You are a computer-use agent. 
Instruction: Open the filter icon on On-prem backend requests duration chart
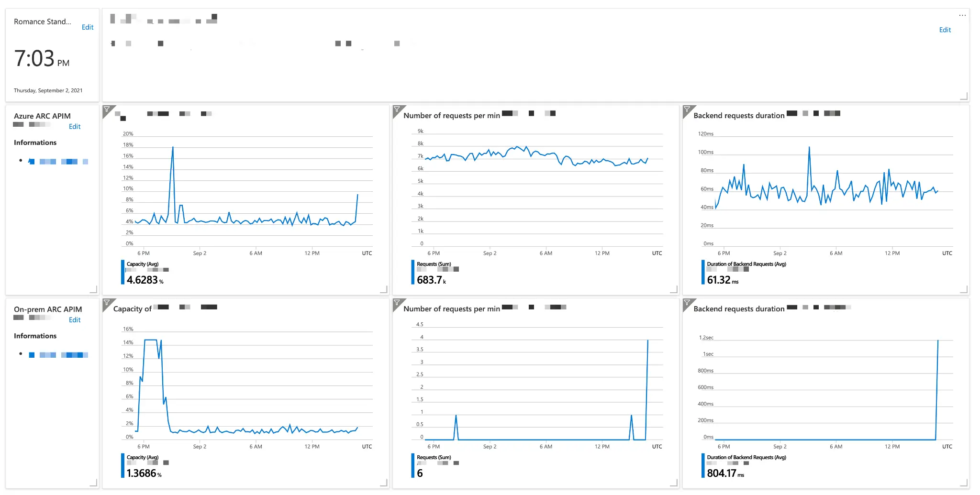tap(688, 303)
